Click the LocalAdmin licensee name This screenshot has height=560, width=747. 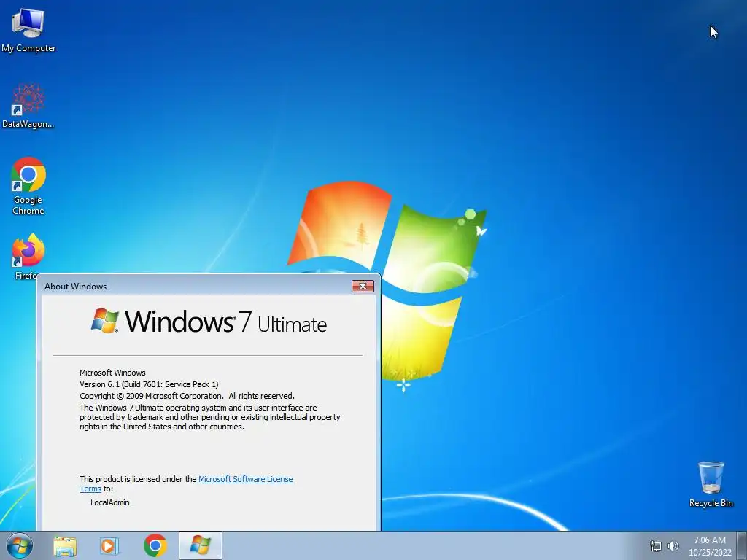point(110,502)
